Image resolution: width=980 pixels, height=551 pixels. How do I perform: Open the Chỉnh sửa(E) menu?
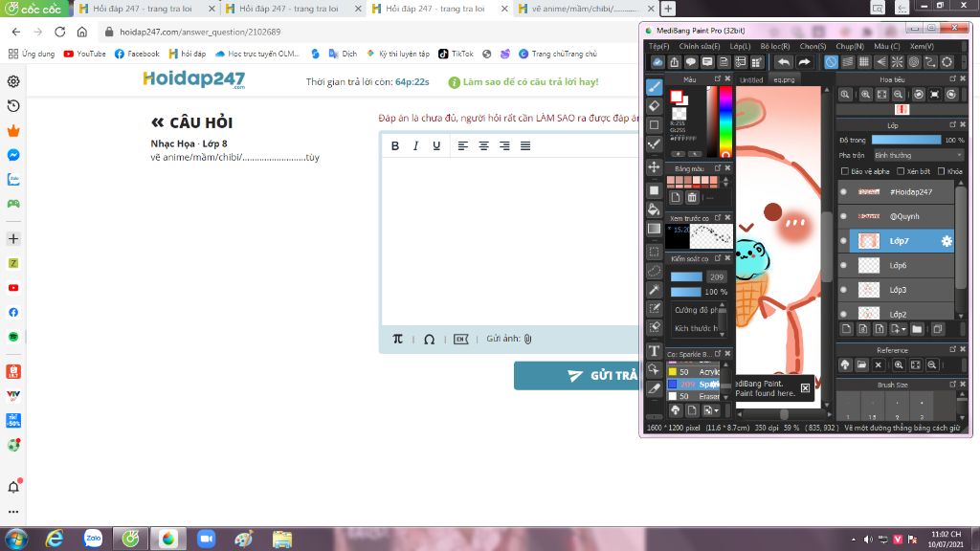(700, 46)
